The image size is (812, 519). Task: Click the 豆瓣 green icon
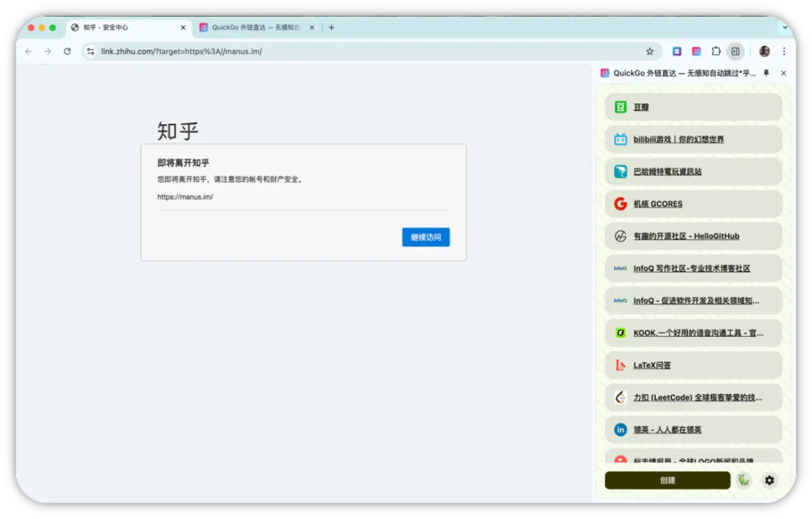coord(620,108)
